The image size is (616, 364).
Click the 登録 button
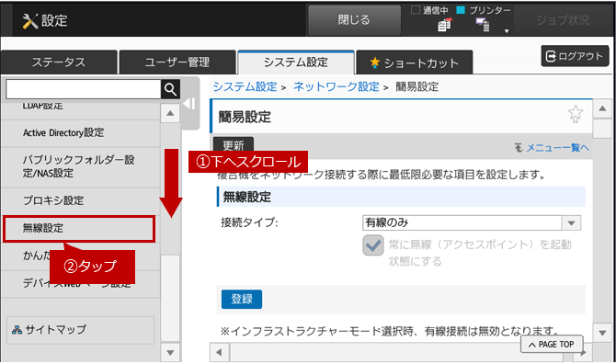tap(242, 300)
